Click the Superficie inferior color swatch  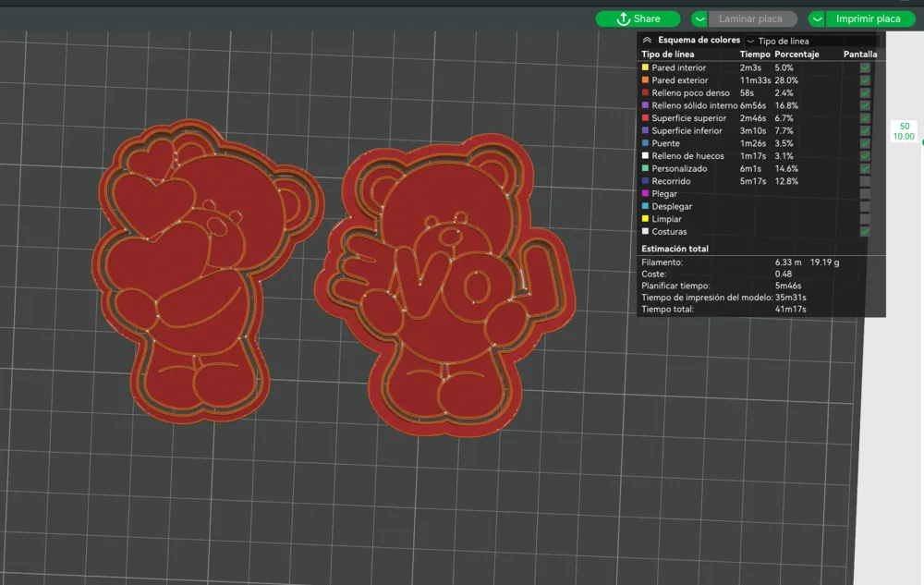click(645, 130)
